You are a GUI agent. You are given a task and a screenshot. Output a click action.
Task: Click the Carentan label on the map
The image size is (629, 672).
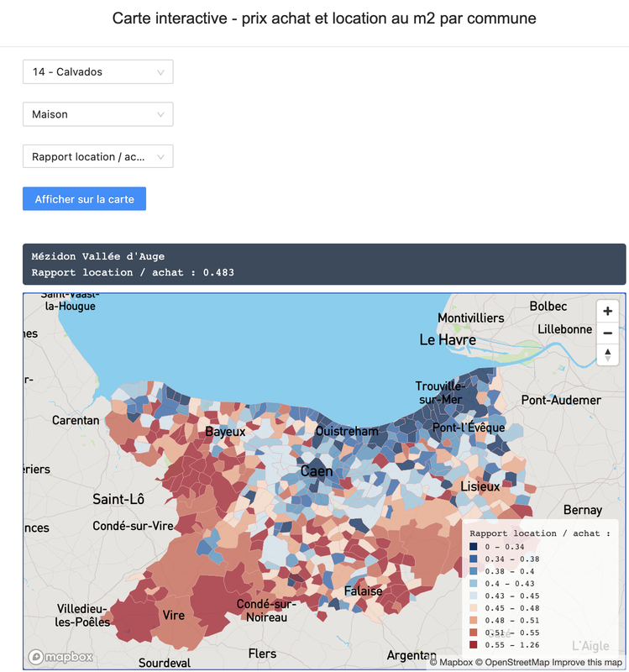[x=76, y=420]
